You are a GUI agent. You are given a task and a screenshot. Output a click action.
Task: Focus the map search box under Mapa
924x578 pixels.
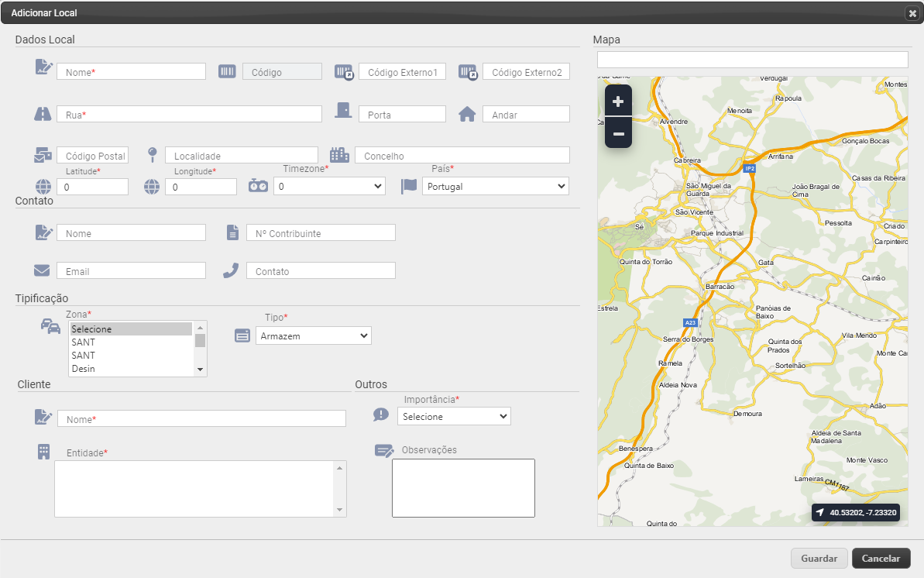click(x=753, y=60)
